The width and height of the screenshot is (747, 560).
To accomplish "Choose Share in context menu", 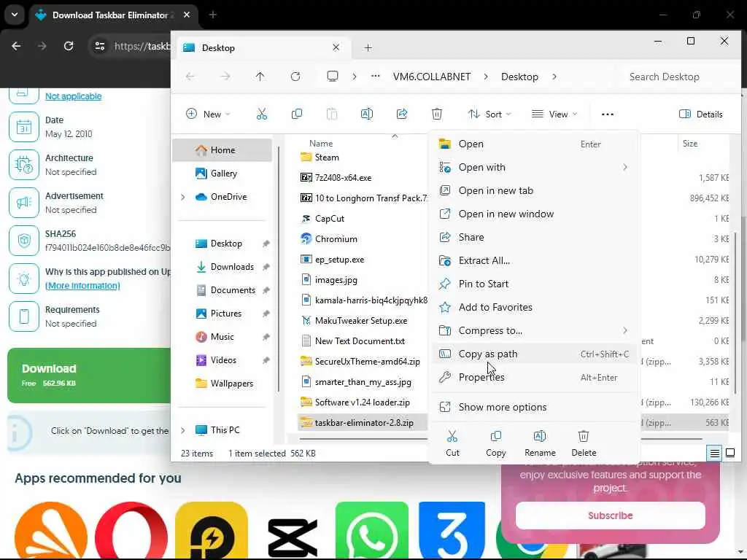I will point(535,237).
